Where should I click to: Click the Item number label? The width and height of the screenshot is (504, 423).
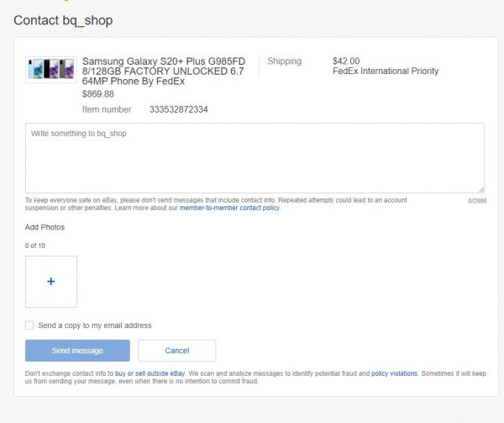(x=107, y=109)
